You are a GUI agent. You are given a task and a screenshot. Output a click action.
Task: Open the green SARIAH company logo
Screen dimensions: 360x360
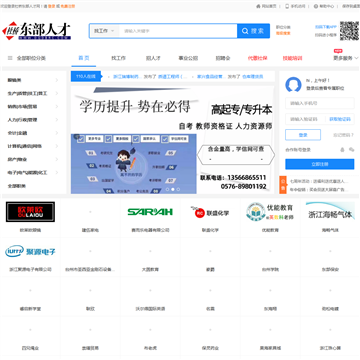150,212
